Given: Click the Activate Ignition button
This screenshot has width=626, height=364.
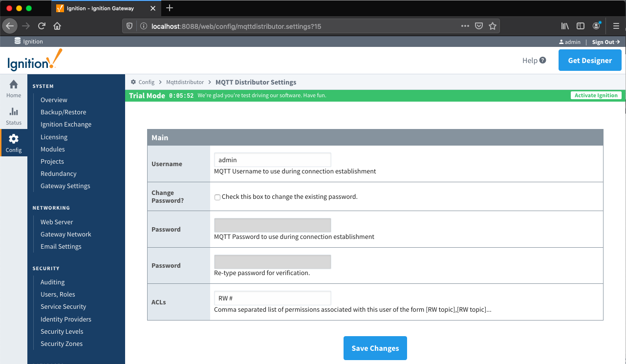Looking at the screenshot, I should (x=596, y=95).
